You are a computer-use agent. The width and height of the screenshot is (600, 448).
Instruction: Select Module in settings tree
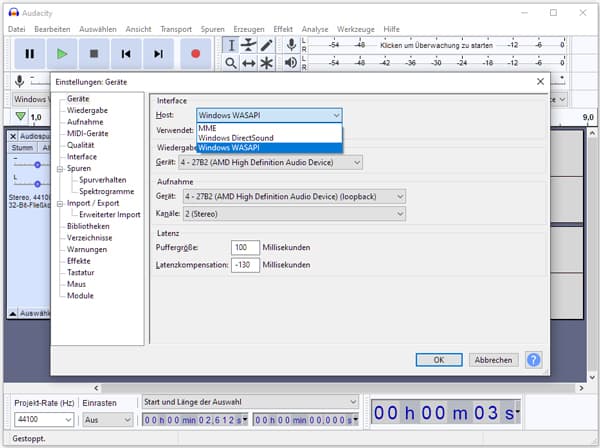[80, 296]
